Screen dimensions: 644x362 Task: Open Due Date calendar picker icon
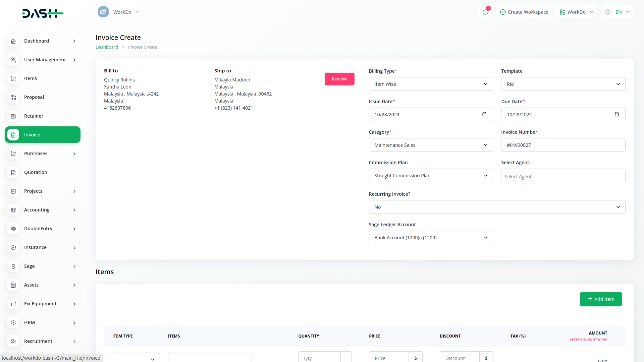616,114
